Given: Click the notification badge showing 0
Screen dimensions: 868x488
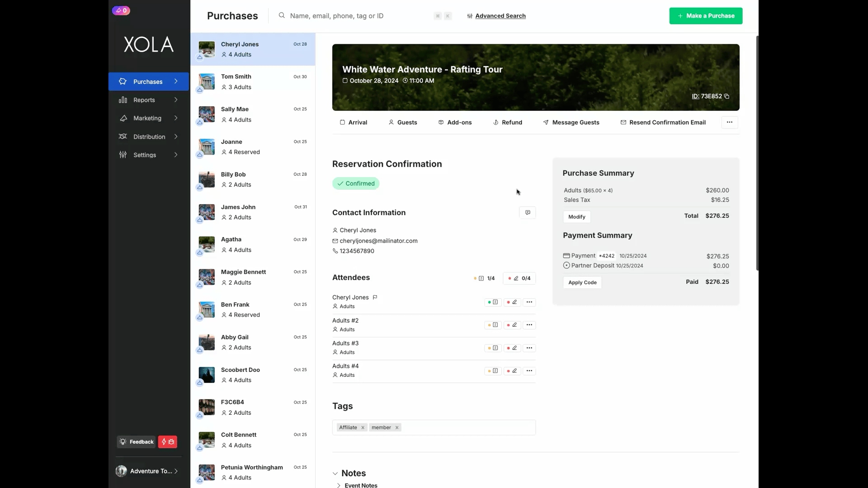Looking at the screenshot, I should 121,10.
